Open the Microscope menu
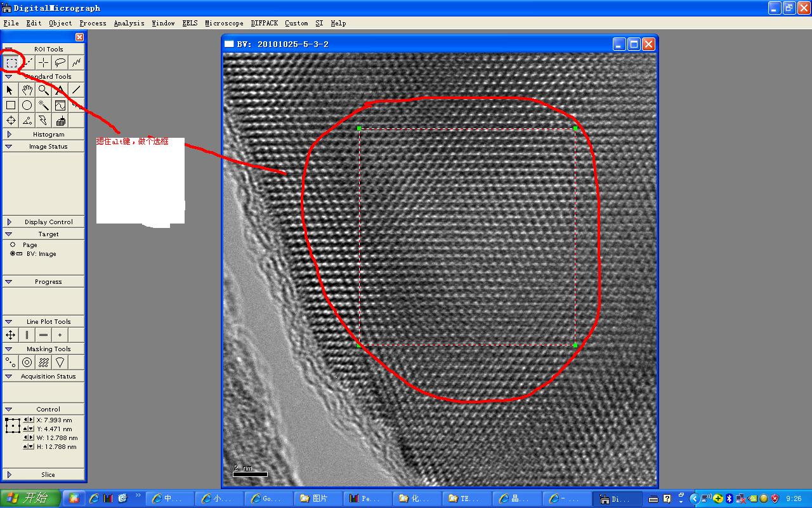812x508 pixels. coord(224,23)
